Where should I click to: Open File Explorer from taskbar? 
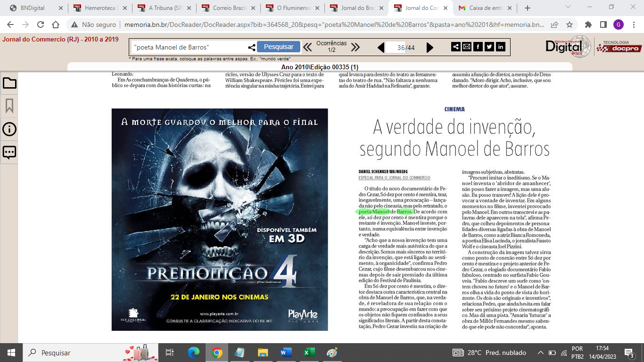[263, 353]
